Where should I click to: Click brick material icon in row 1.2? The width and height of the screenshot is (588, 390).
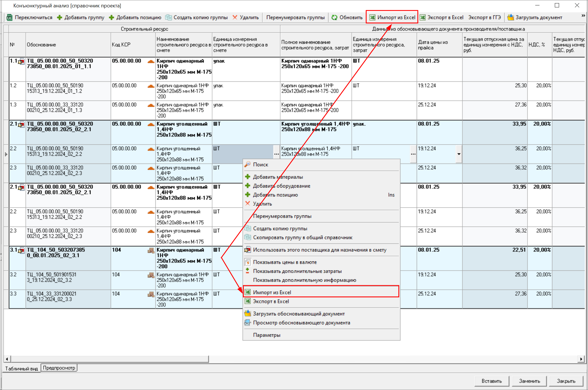[x=151, y=86]
